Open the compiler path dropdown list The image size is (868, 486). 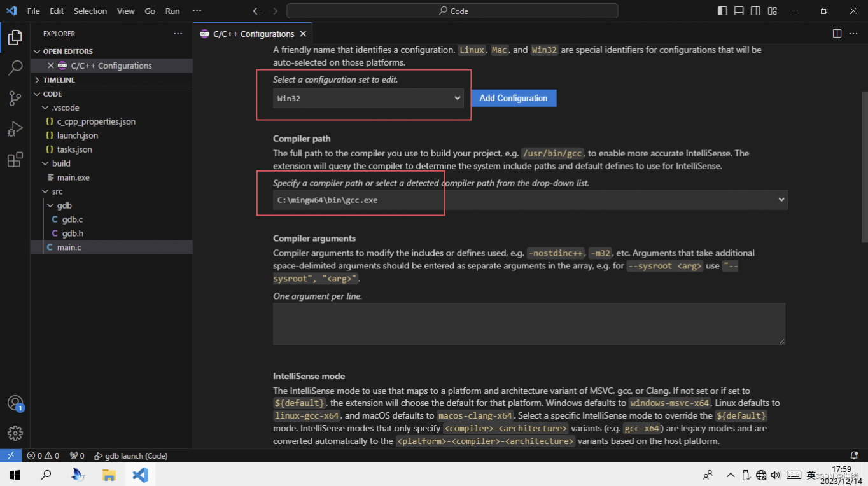pos(781,200)
